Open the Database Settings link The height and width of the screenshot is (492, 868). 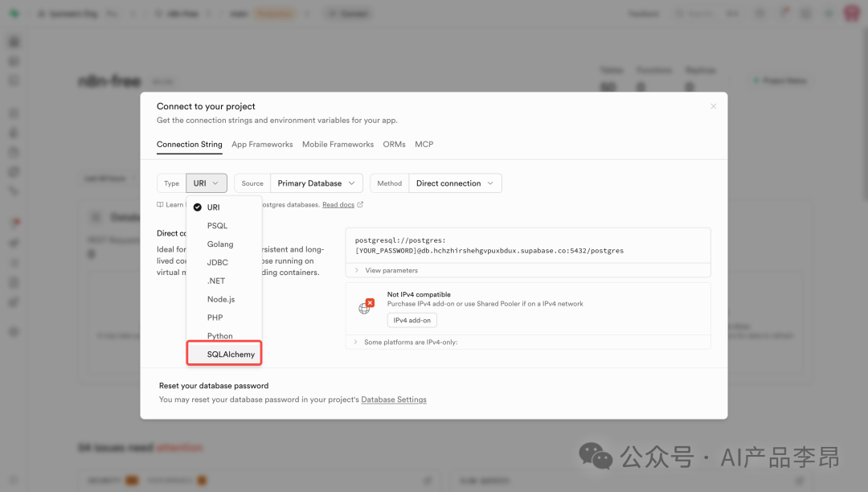pos(394,400)
